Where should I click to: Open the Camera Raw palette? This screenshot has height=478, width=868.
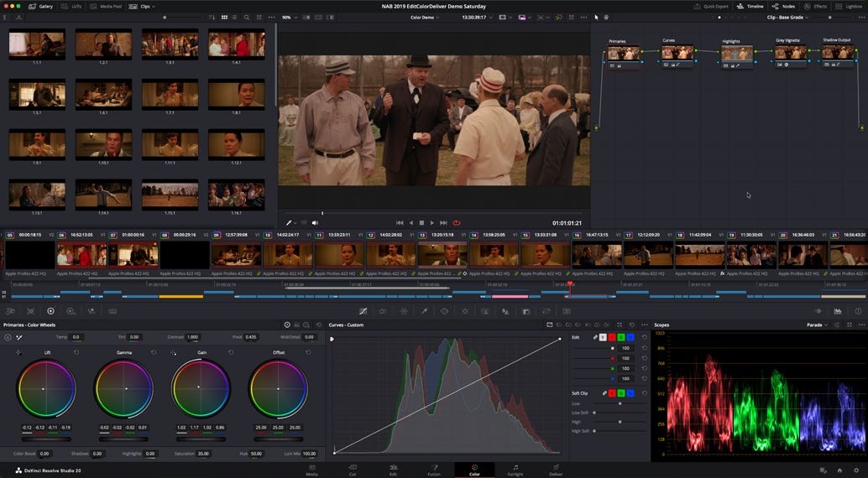[x=10, y=311]
